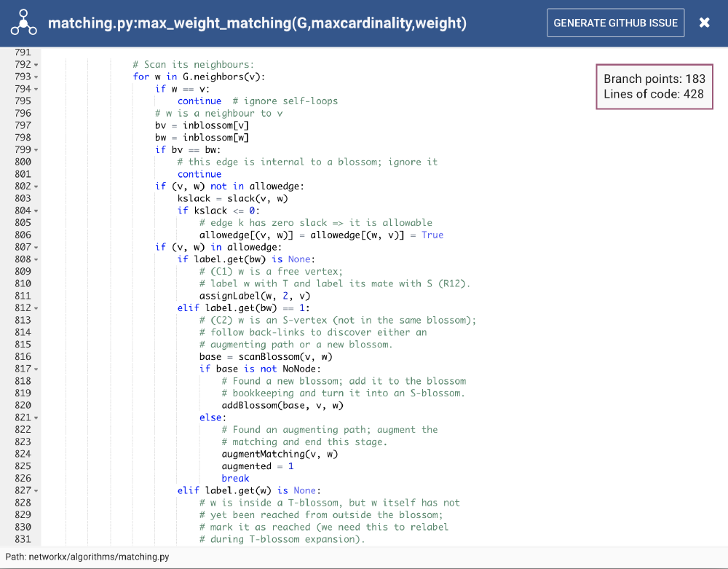Click line number 791 in gutter
This screenshot has height=569, width=728.
23,52
